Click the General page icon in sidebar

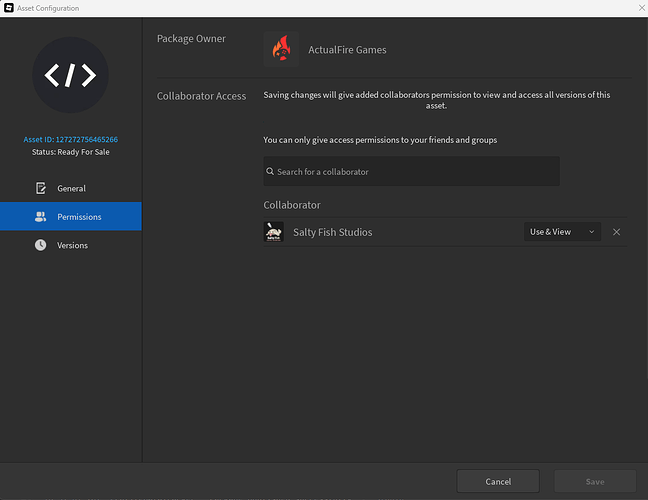coord(41,188)
